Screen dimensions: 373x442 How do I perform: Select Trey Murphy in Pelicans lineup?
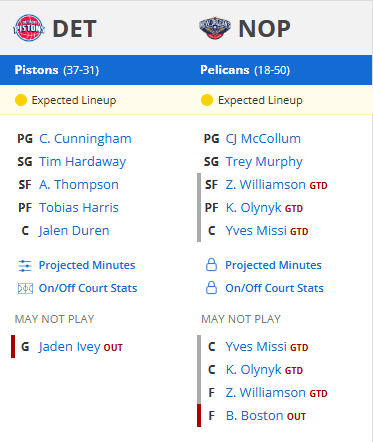264,162
